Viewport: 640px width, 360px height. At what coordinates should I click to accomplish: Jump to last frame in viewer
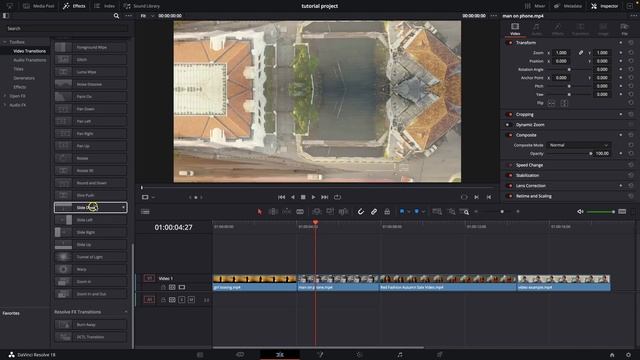(324, 197)
